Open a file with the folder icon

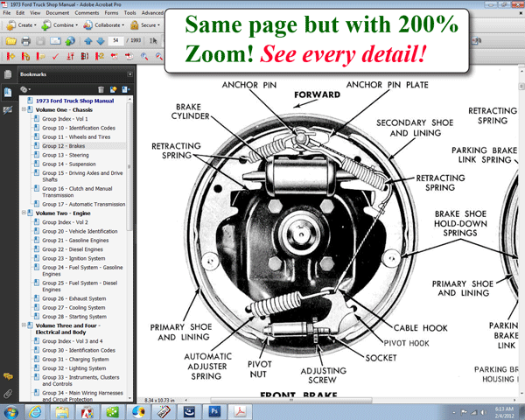pyautogui.click(x=10, y=41)
